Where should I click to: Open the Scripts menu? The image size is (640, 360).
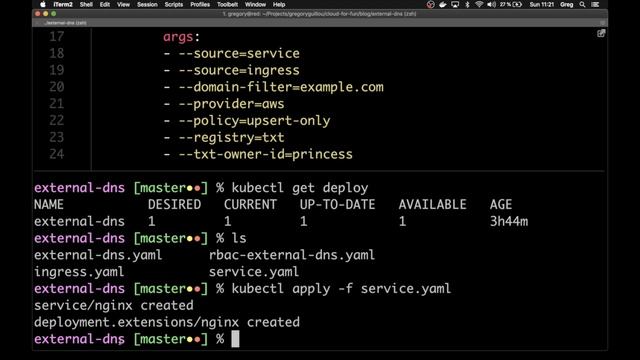click(x=173, y=4)
